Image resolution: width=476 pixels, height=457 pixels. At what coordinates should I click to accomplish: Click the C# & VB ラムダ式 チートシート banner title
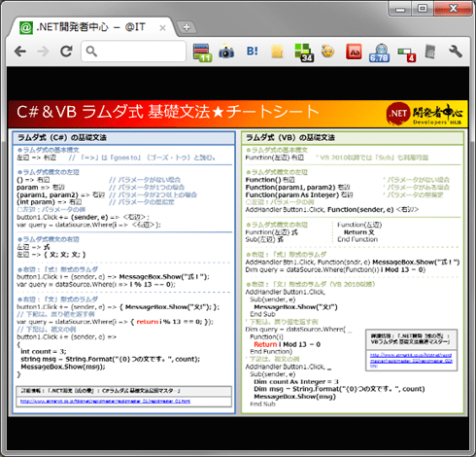(168, 112)
